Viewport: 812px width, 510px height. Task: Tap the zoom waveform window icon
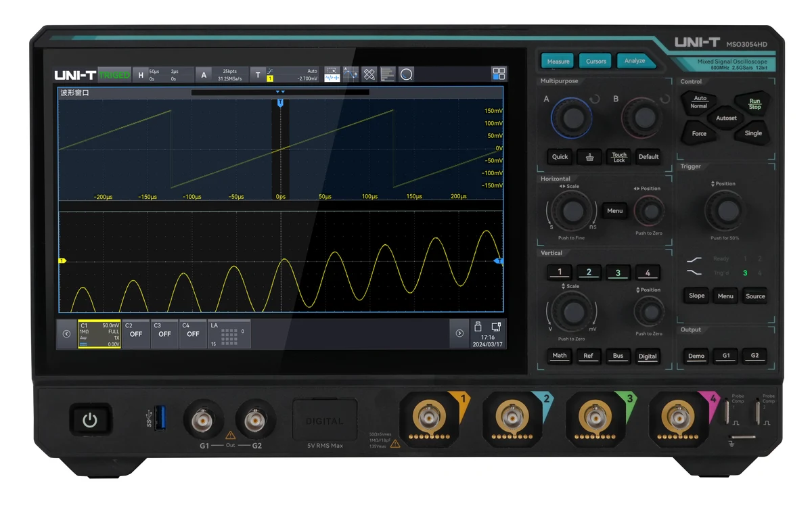pos(332,74)
